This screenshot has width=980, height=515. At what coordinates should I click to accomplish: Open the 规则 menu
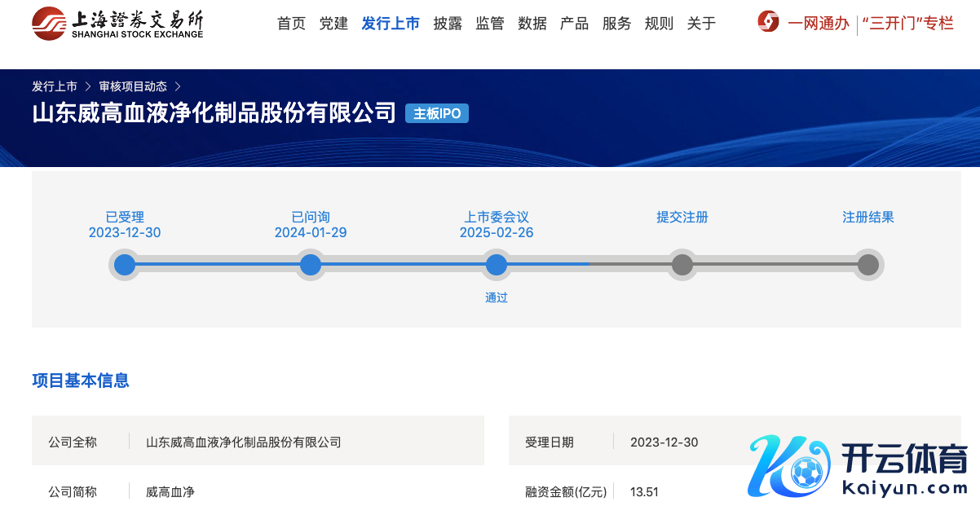click(x=659, y=24)
